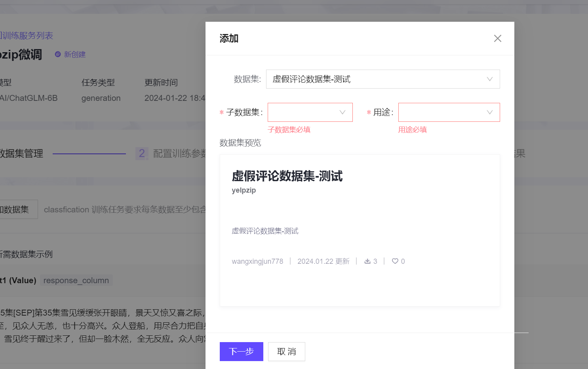This screenshot has width=588, height=369.
Task: Open the 数据集 dropdown selector
Action: point(383,79)
